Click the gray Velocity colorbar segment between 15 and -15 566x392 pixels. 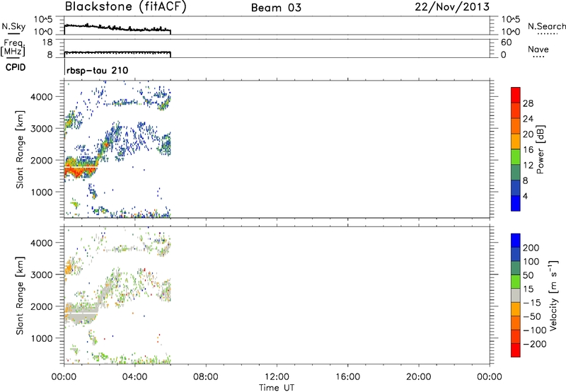coord(516,296)
